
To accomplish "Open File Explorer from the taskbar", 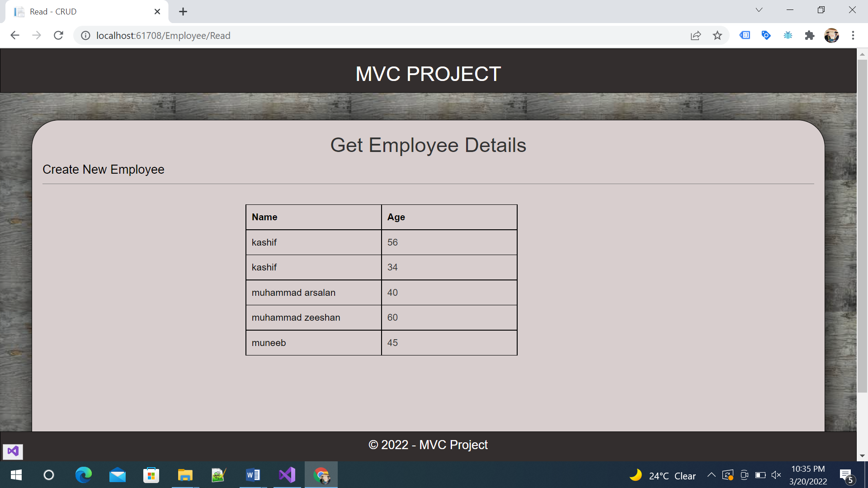I will click(185, 475).
